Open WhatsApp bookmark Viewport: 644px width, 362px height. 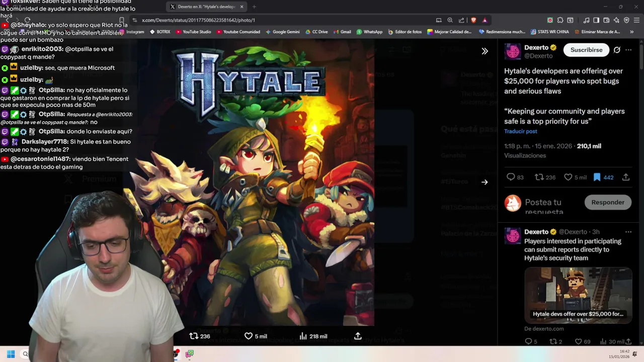(369, 32)
